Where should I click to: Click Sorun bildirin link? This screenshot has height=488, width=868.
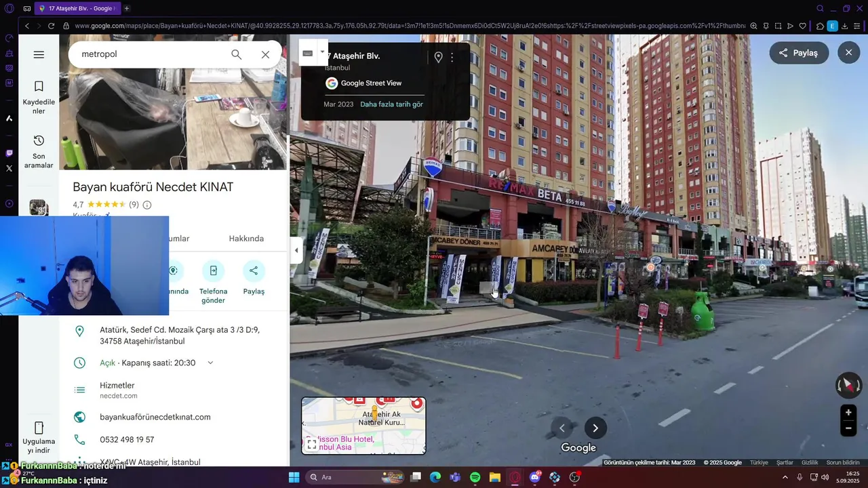click(x=843, y=462)
